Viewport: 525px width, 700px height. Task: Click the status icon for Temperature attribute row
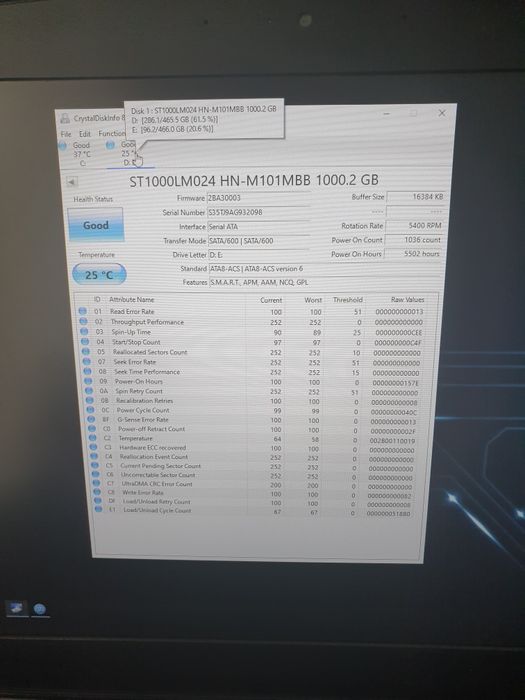[x=92, y=438]
